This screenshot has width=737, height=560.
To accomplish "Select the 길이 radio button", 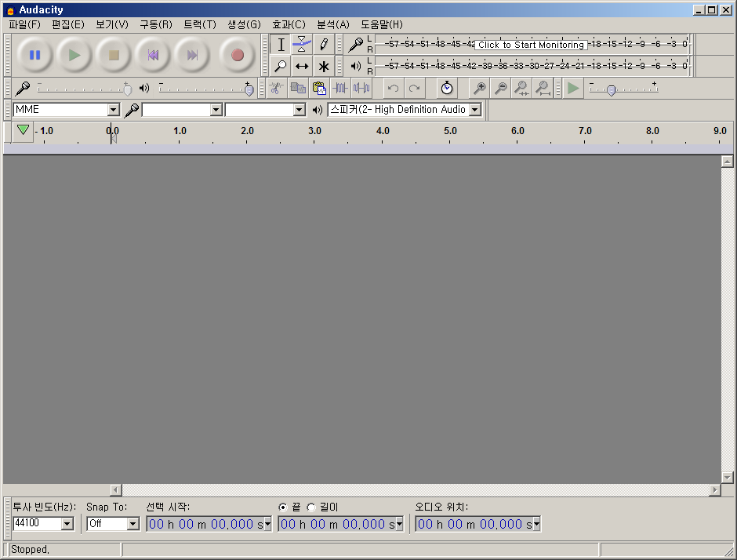I will click(x=311, y=507).
